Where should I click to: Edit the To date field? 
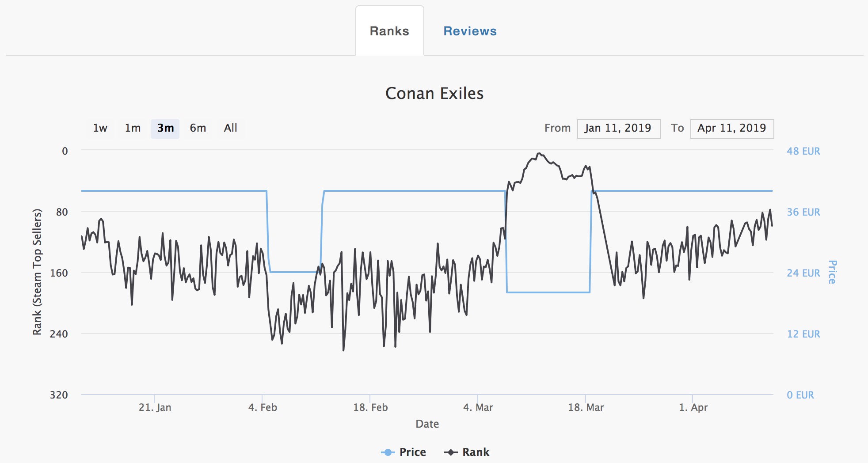click(731, 129)
